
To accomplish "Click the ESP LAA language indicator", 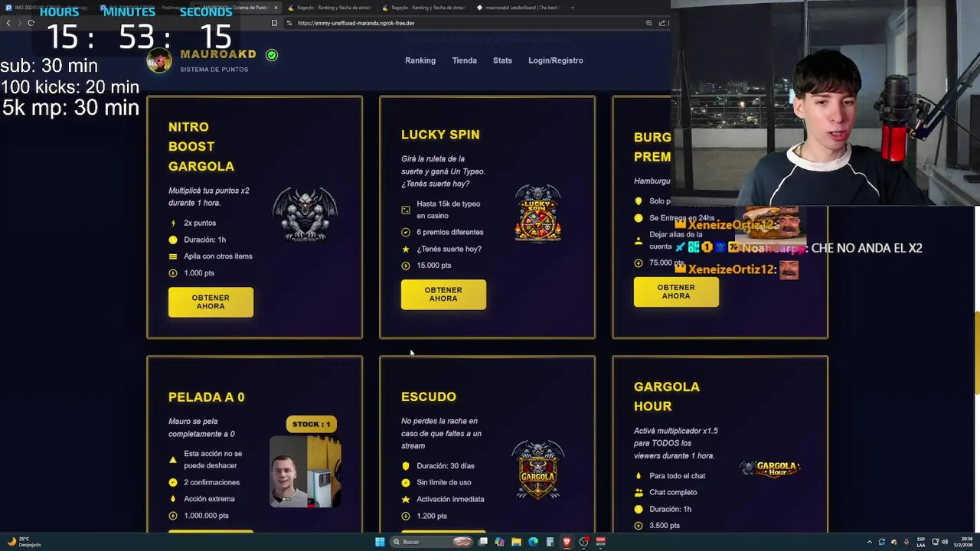I will (x=921, y=542).
